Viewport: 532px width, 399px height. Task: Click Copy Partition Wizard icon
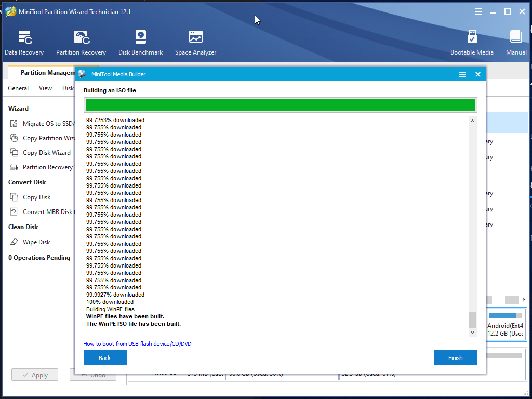(14, 138)
